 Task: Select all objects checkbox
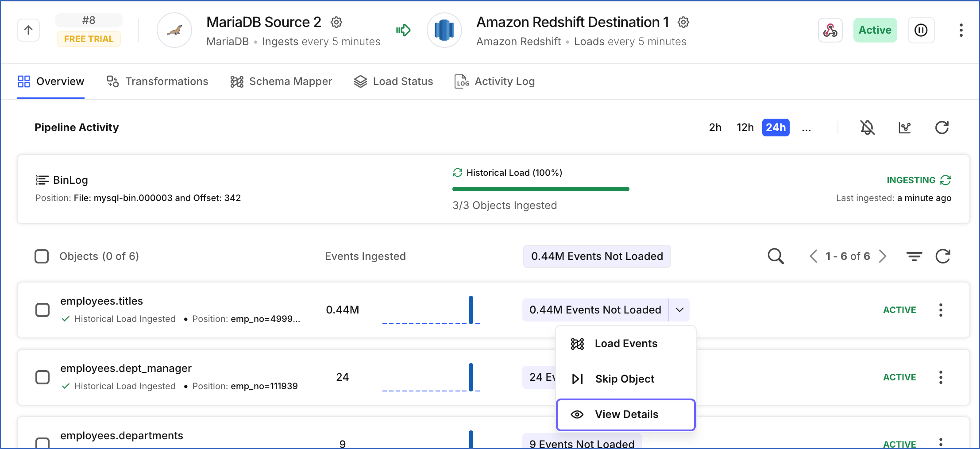42,256
